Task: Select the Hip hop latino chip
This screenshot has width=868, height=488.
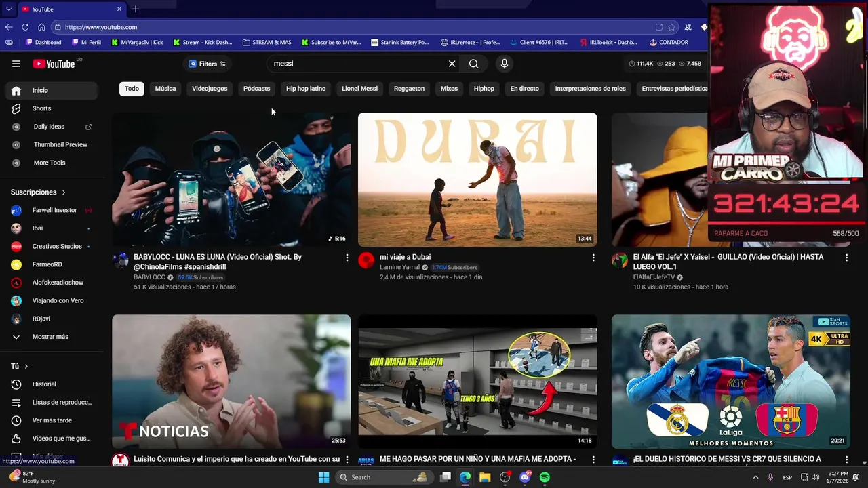Action: (306, 89)
